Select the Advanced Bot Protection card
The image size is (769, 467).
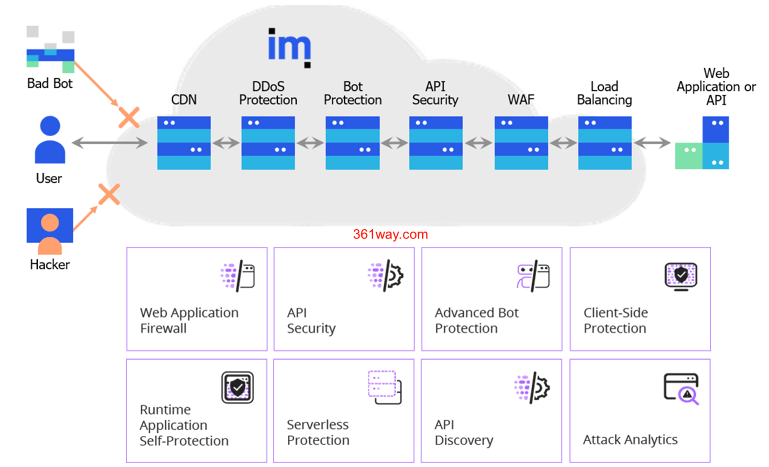pos(491,299)
